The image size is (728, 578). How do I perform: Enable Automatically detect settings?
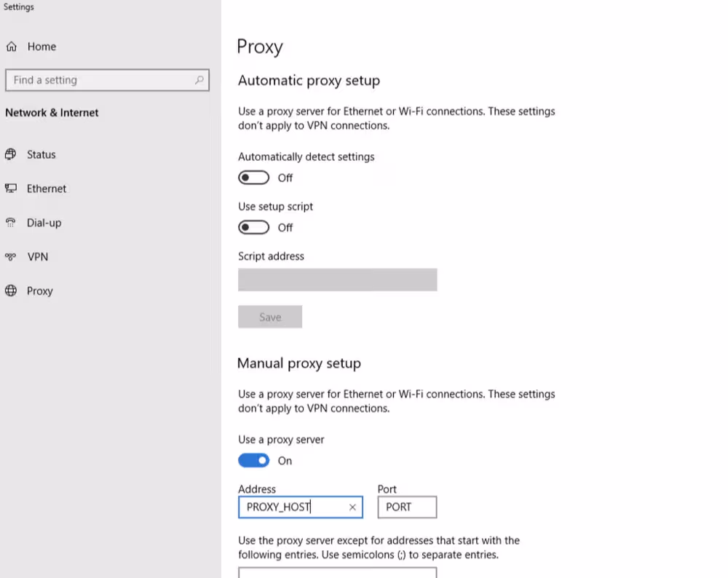[253, 178]
